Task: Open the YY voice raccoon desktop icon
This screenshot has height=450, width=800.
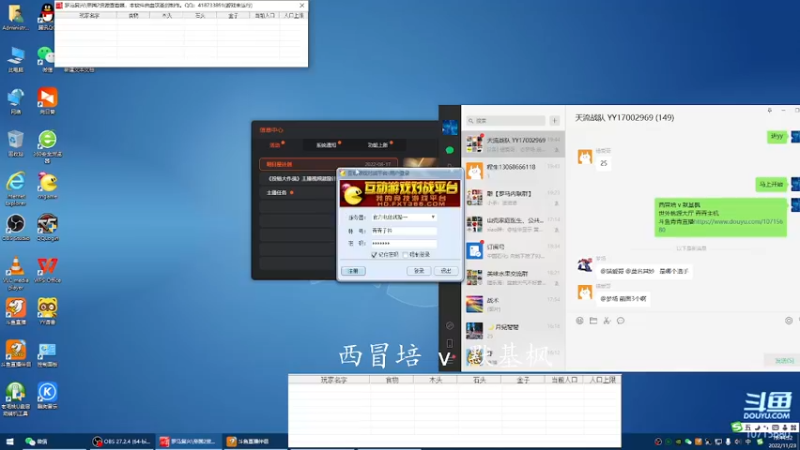Action: tap(47, 311)
